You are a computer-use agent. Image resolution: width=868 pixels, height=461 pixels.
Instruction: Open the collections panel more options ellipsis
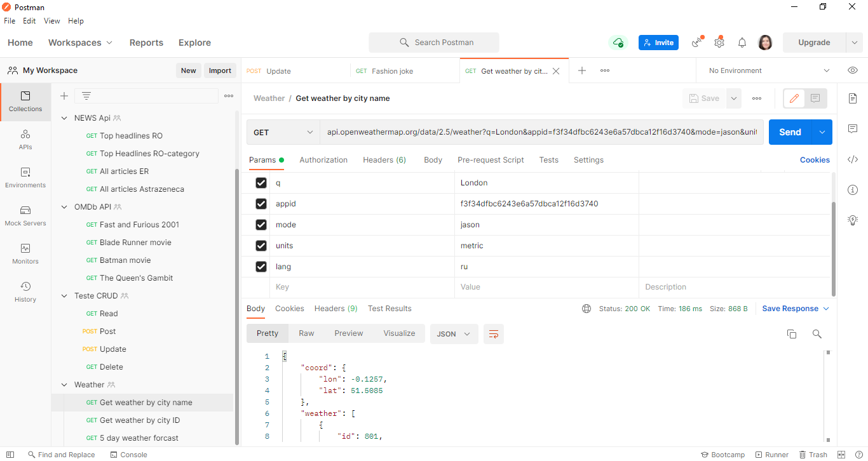pyautogui.click(x=229, y=96)
